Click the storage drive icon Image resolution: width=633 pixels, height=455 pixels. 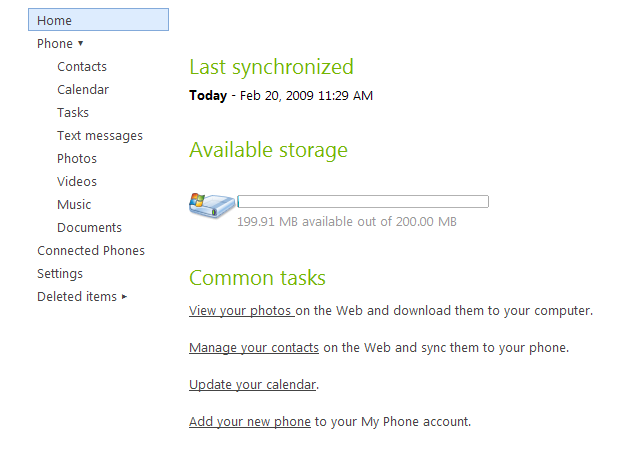212,205
